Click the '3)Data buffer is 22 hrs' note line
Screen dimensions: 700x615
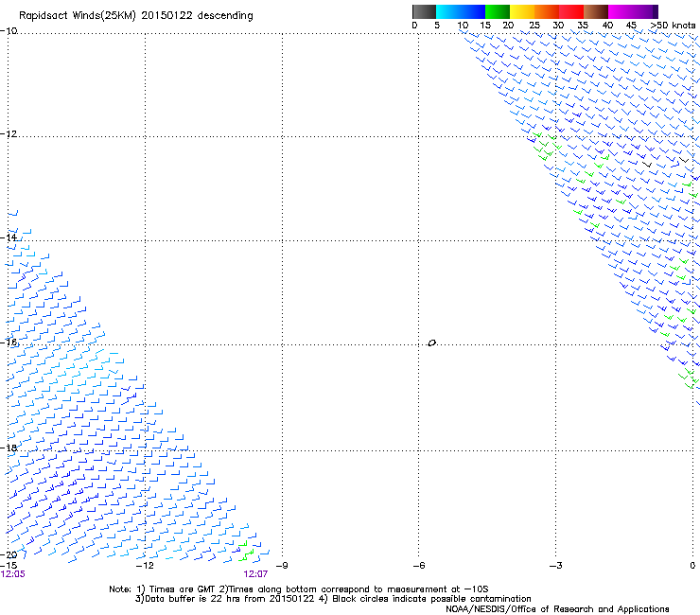pyautogui.click(x=333, y=599)
